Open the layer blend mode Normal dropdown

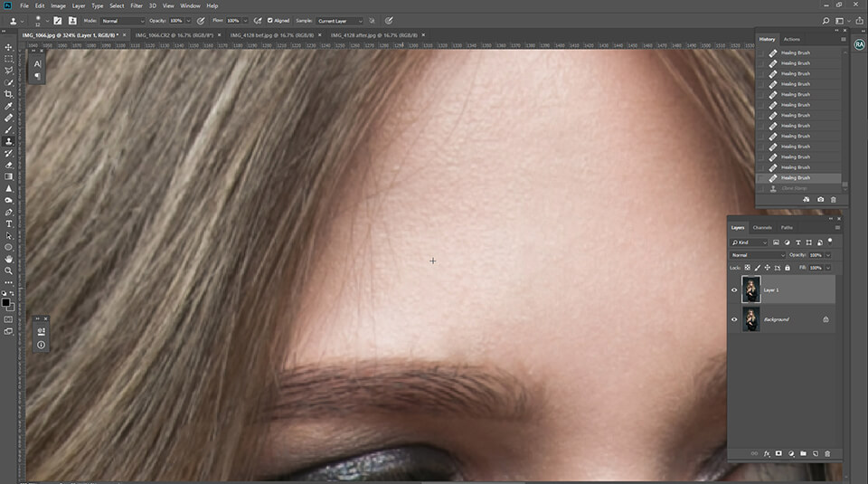pyautogui.click(x=758, y=255)
